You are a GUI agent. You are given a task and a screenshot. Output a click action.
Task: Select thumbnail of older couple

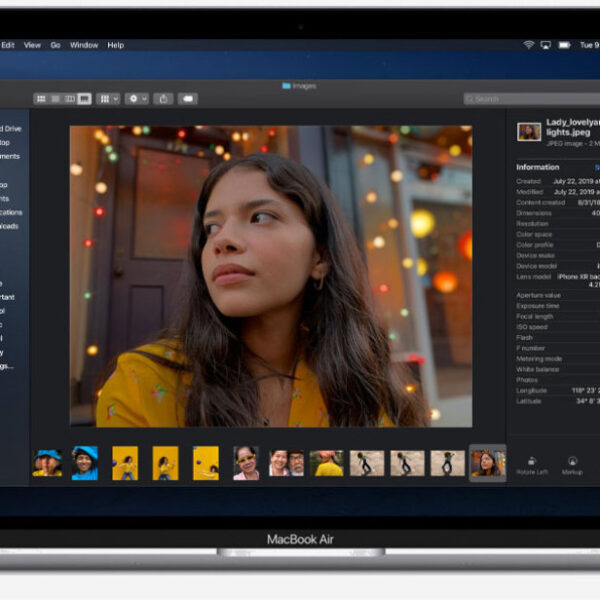click(x=287, y=463)
